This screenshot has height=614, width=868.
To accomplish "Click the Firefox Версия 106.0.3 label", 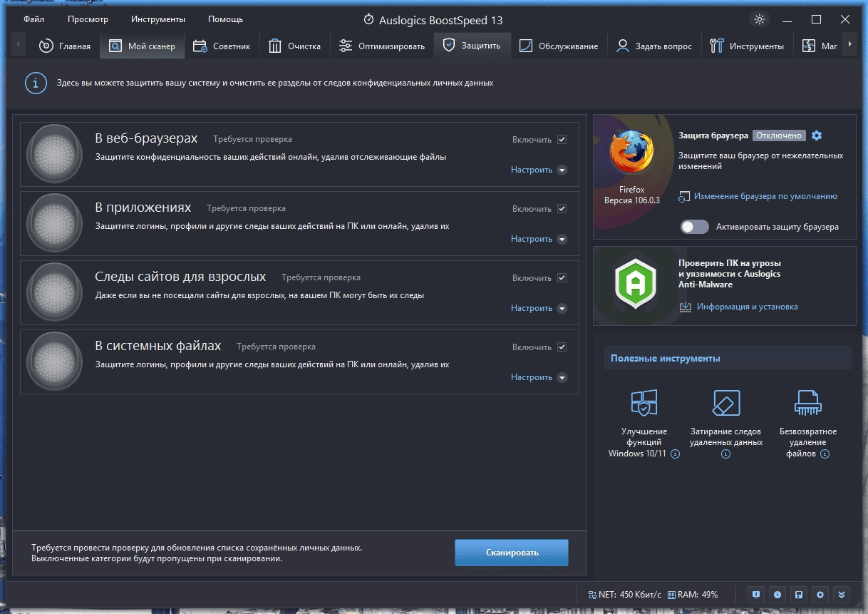I will (x=631, y=195).
